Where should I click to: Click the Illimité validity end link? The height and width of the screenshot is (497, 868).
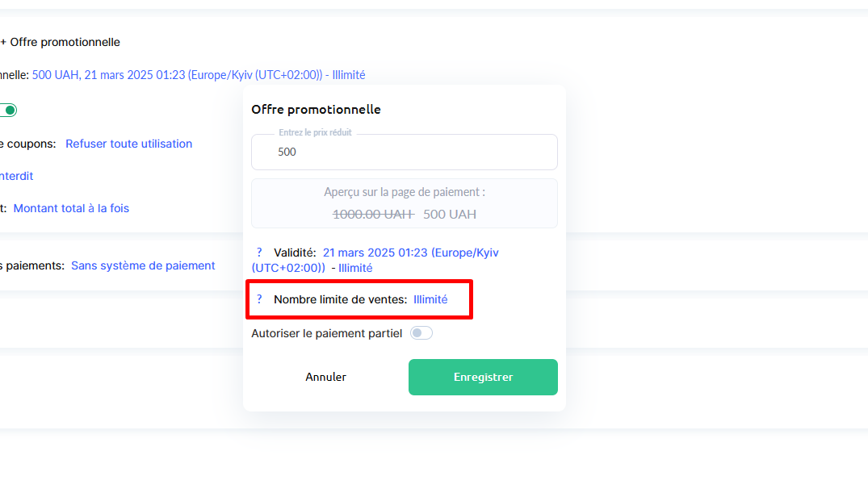[355, 268]
